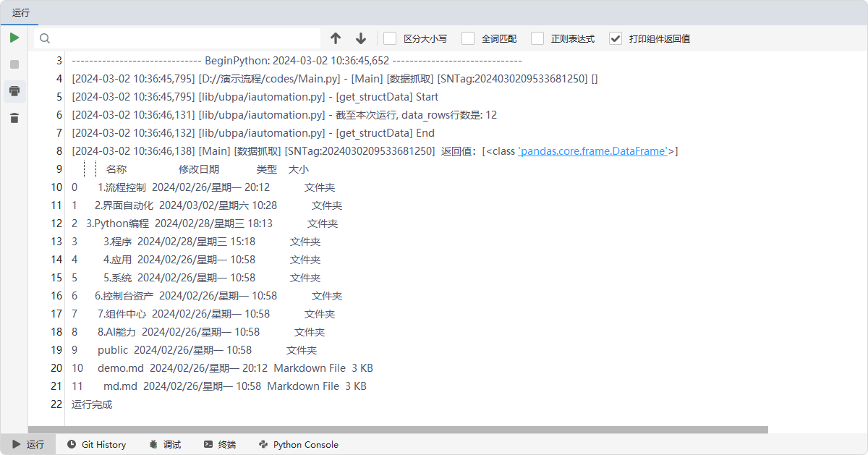Enable the 区分大小写 checkbox
This screenshot has height=455, width=868.
point(390,38)
